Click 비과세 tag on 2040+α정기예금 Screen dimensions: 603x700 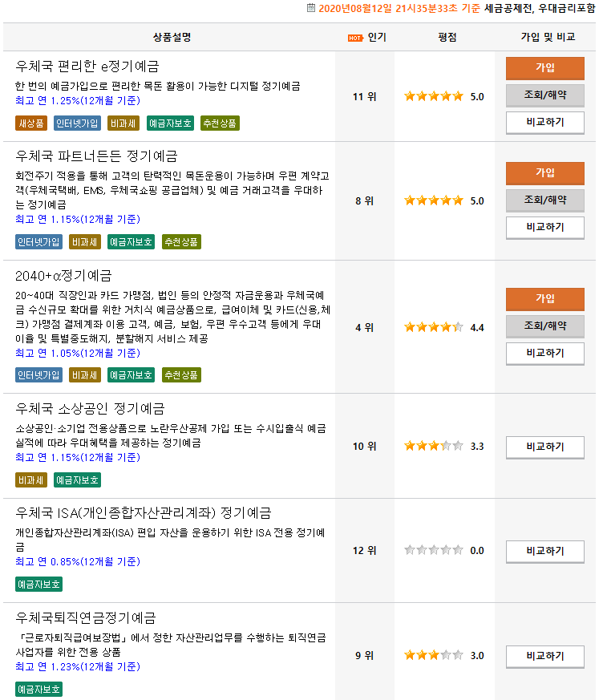pyautogui.click(x=85, y=375)
